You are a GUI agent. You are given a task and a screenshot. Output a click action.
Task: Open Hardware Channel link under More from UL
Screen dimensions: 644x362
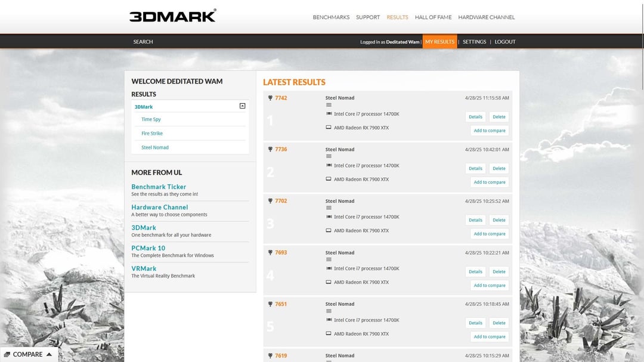(x=160, y=207)
